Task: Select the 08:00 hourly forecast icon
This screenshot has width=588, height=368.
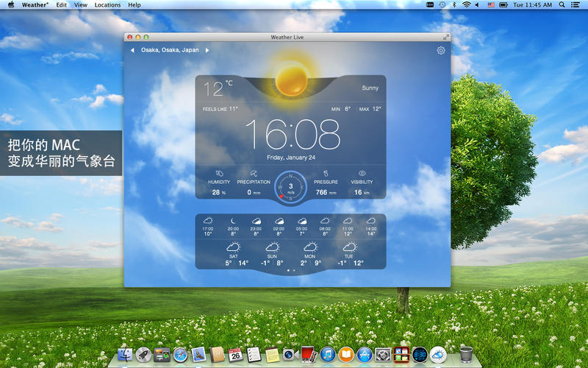Action: point(325,221)
